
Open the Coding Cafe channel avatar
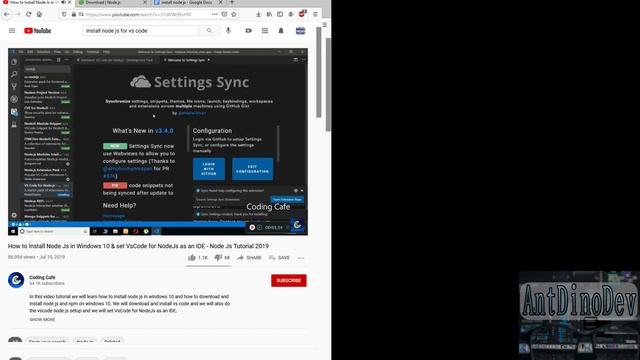[16, 280]
